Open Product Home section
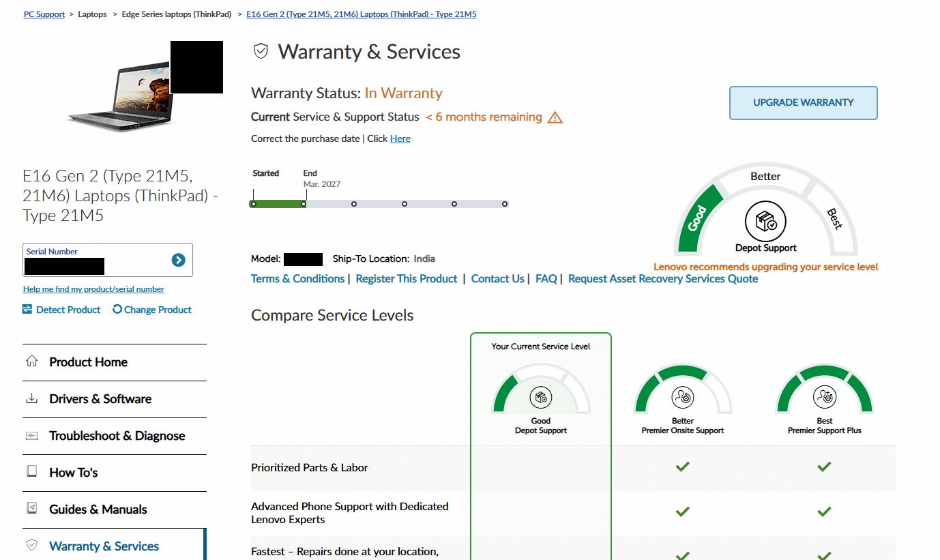The image size is (940, 560). pos(115,362)
